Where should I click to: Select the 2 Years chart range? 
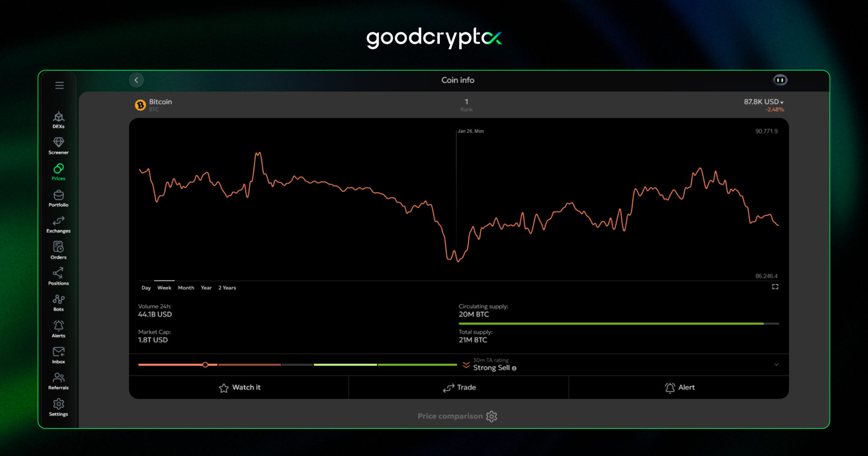227,288
